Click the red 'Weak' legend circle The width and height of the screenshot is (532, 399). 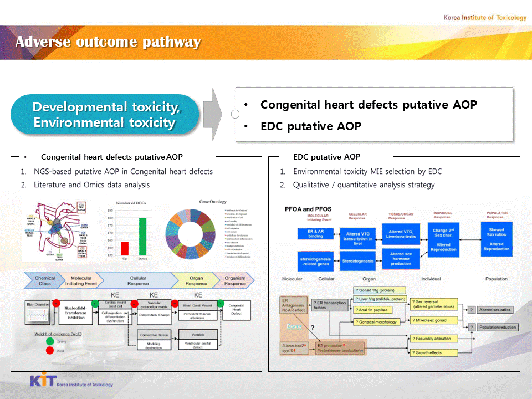(x=50, y=350)
